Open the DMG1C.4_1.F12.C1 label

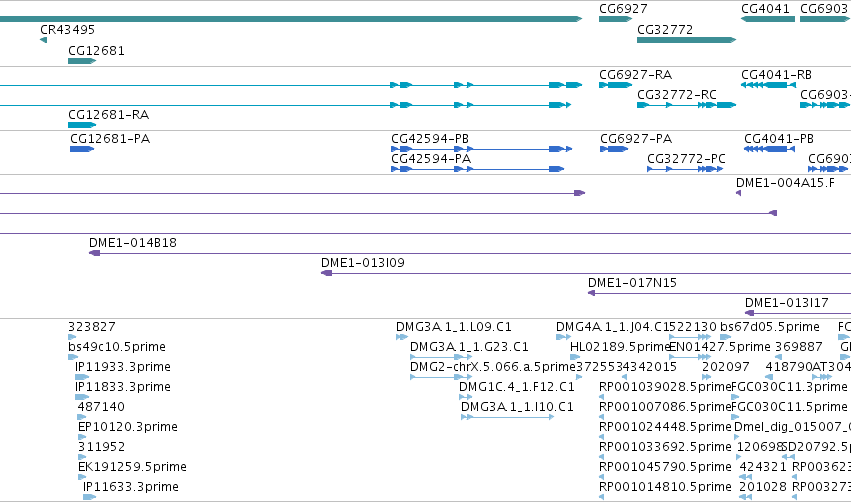pos(517,387)
